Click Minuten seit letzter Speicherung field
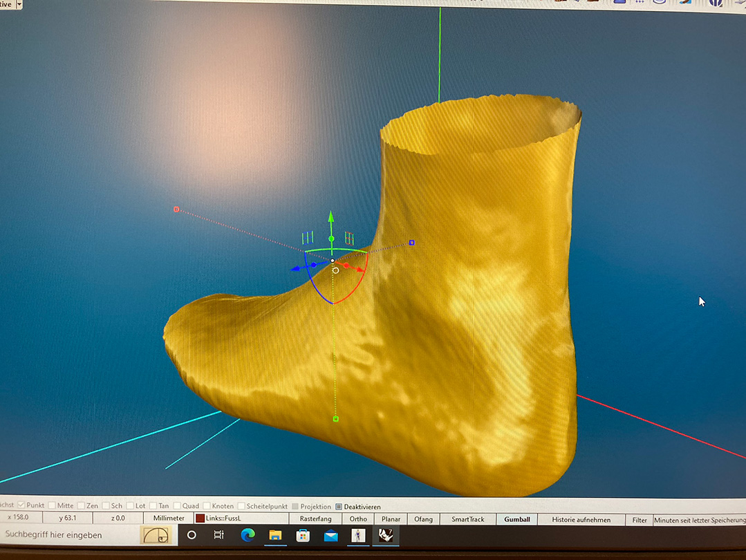 (700, 521)
